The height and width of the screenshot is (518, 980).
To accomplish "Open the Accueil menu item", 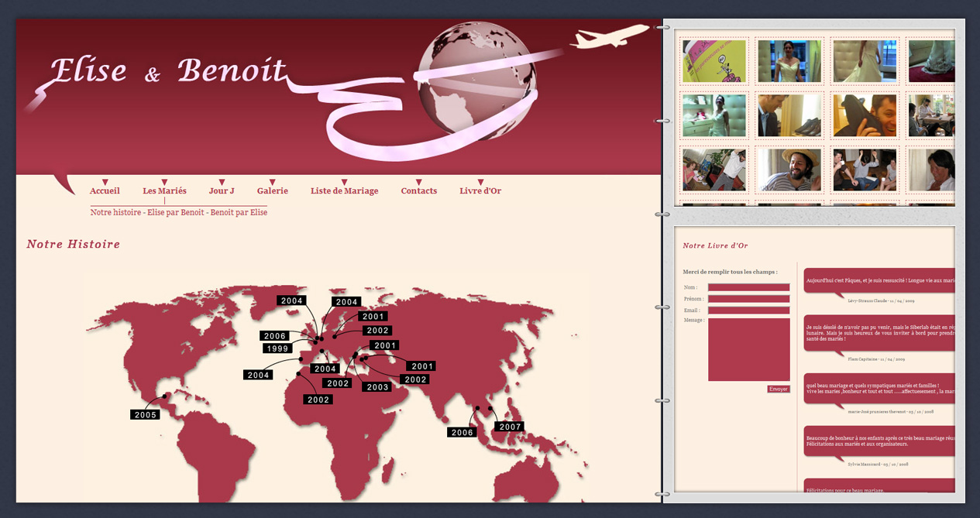I will tap(105, 191).
